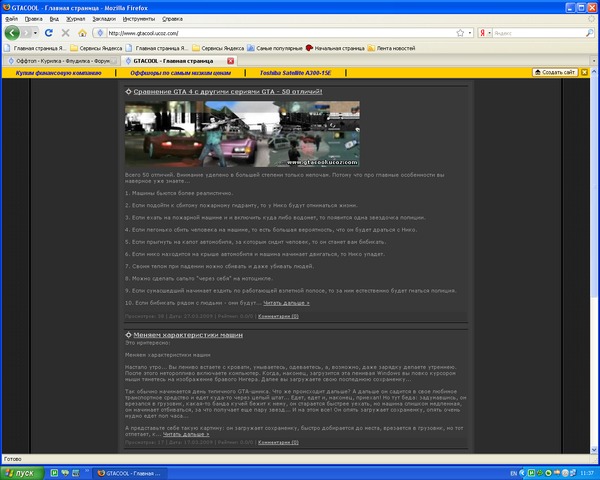Viewport: 600px width, 480px height.
Task: Open the 'Сравнение GTA 4' article title link
Action: [x=228, y=92]
